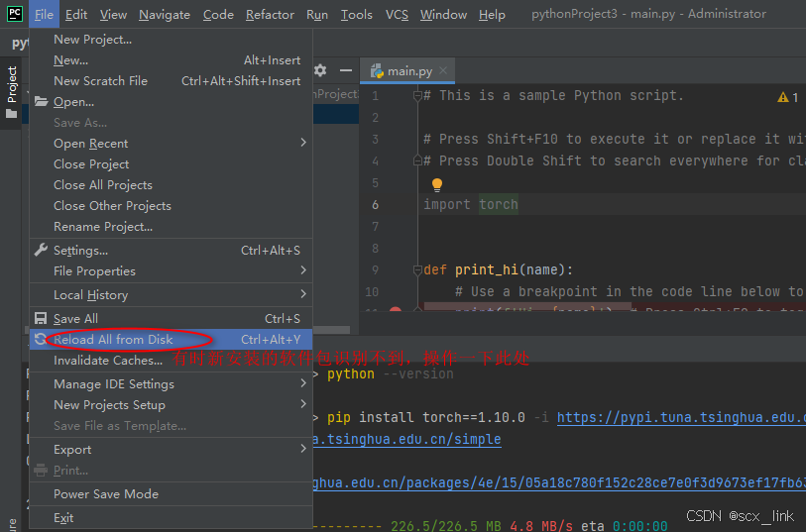The image size is (806, 532).
Task: Open the Navigate menu
Action: click(x=165, y=15)
